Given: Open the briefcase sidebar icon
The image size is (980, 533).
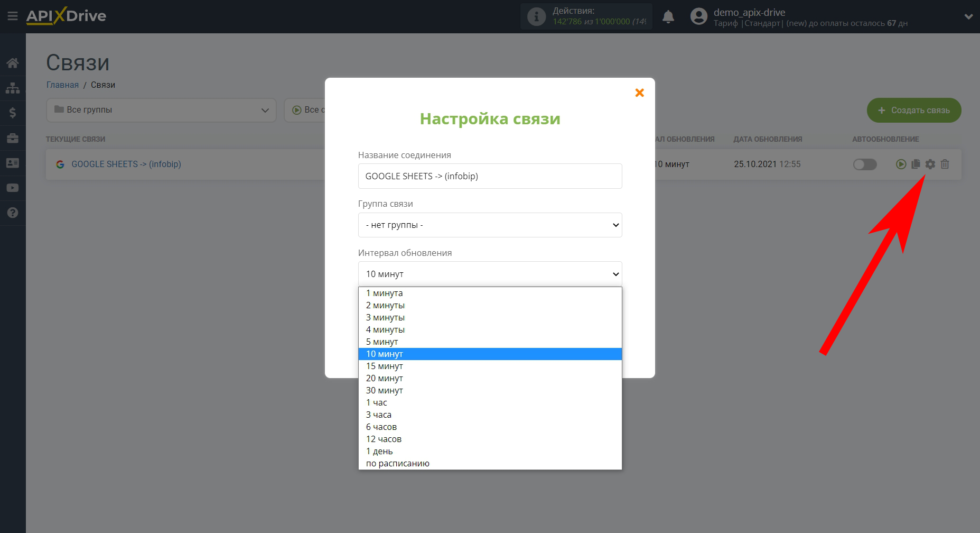Looking at the screenshot, I should pos(13,138).
